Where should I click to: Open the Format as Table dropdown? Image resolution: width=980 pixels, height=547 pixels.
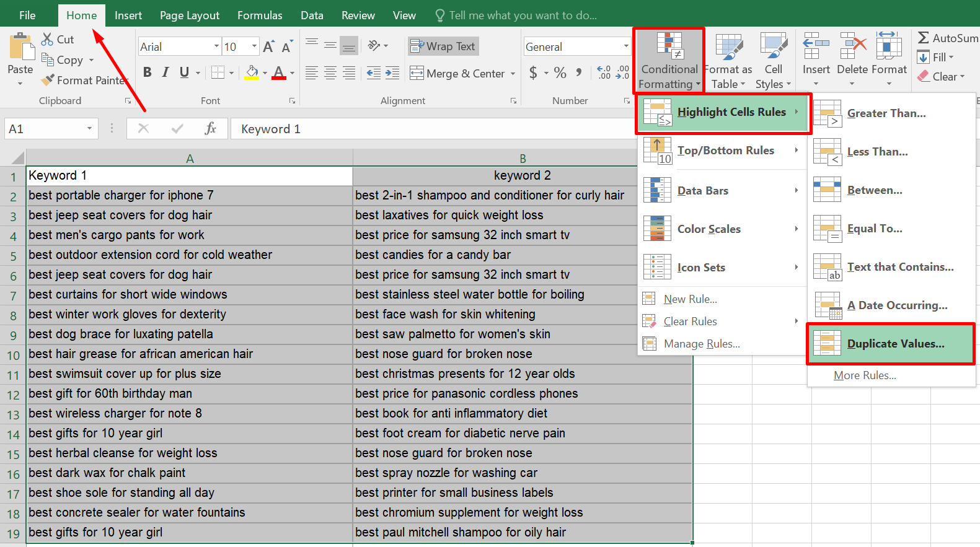(728, 61)
